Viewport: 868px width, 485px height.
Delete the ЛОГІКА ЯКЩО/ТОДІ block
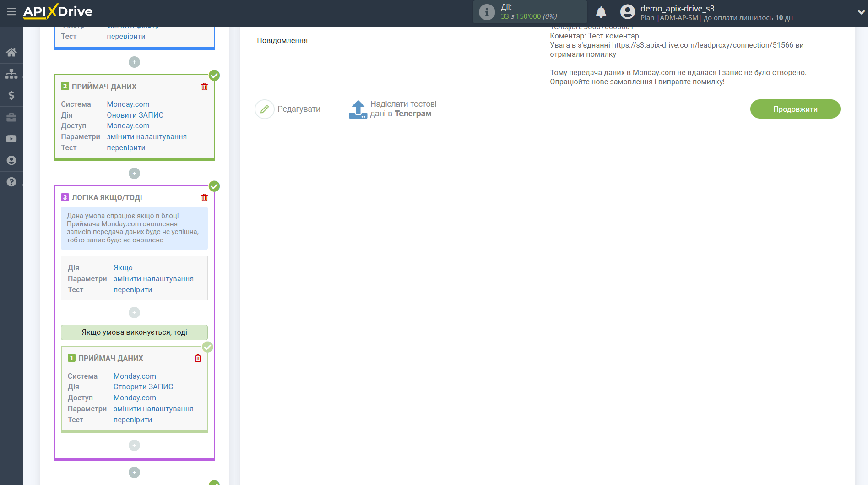[205, 197]
